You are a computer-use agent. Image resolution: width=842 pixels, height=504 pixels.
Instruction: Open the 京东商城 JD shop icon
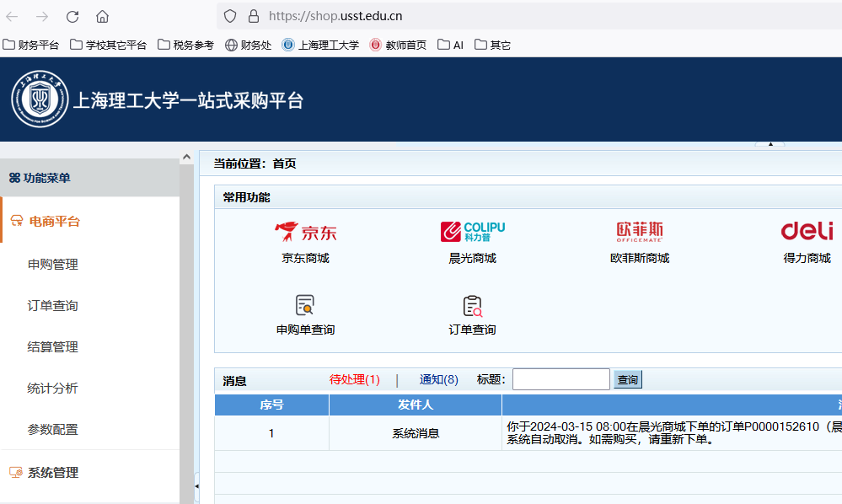click(x=305, y=231)
